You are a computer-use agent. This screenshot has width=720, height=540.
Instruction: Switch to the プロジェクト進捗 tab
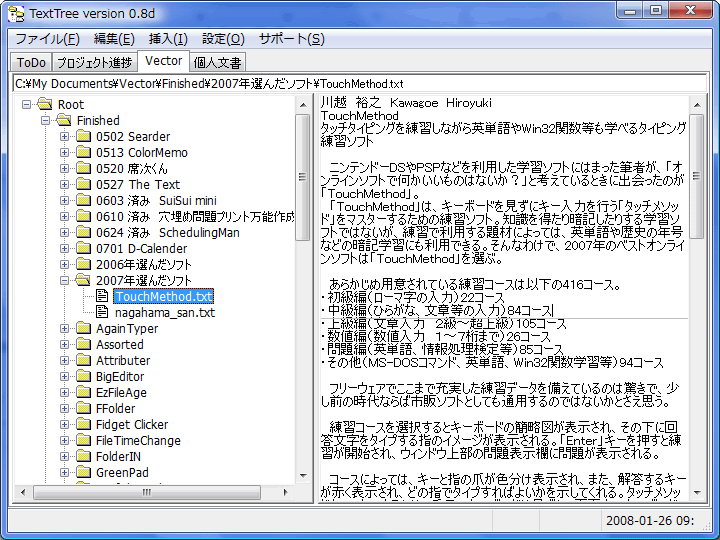pyautogui.click(x=95, y=62)
